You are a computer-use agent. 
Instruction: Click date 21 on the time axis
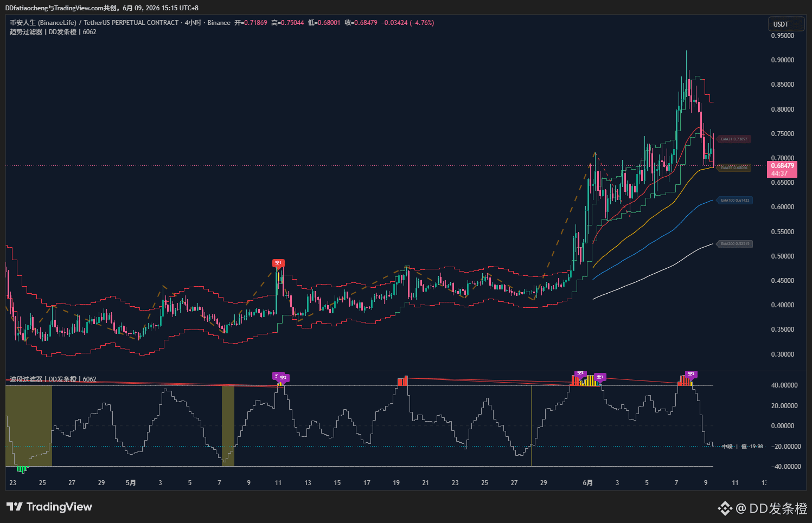pos(425,483)
